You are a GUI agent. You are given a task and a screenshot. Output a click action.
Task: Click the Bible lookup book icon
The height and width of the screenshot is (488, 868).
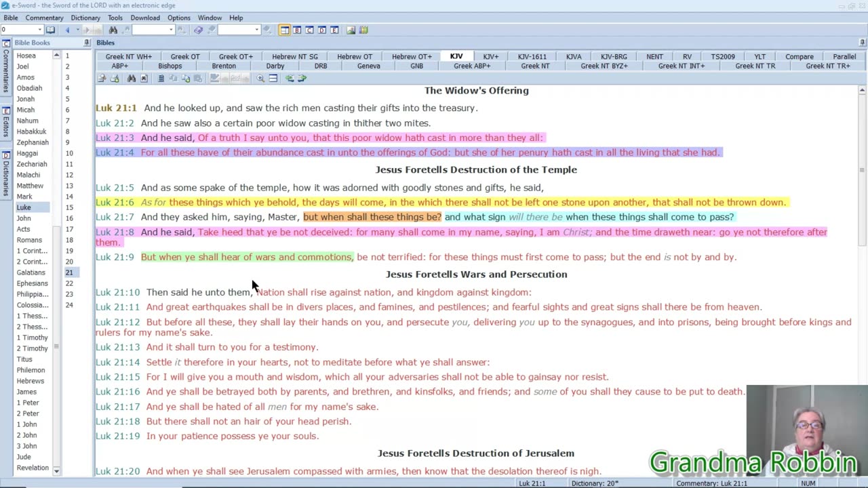50,30
